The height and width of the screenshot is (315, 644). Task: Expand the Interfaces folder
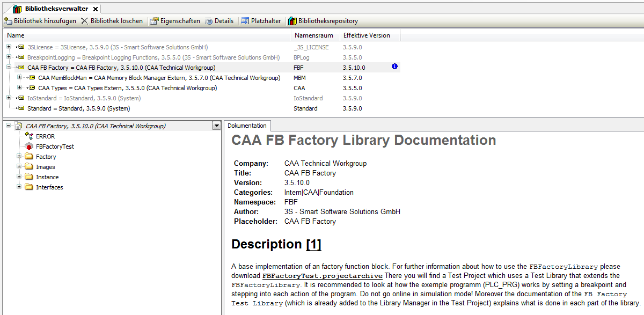click(20, 187)
